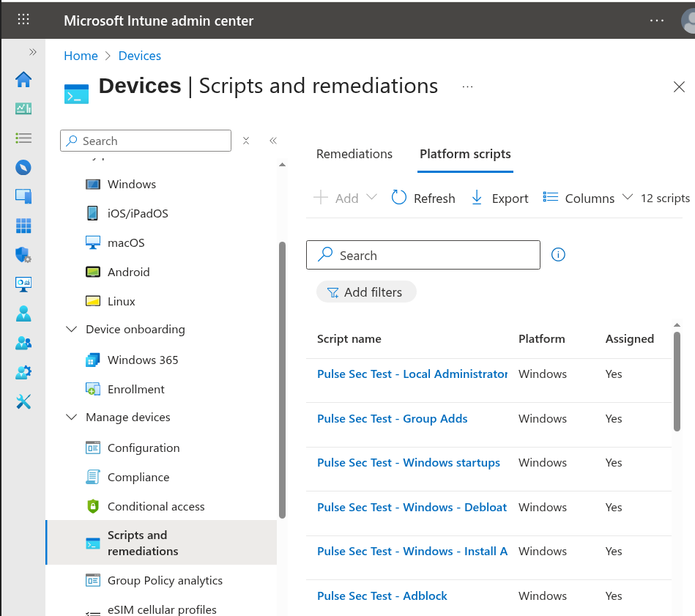Open the app launcher waffle icon

coord(23,21)
